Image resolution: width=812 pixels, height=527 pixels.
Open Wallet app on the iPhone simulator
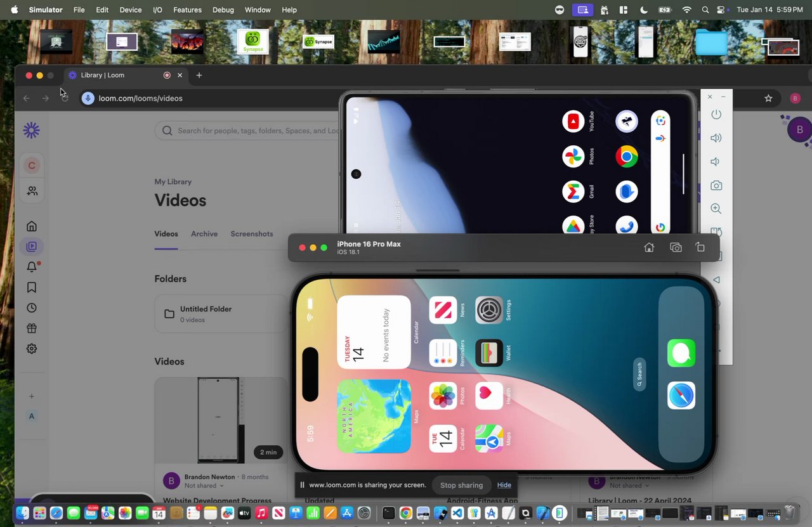489,353
